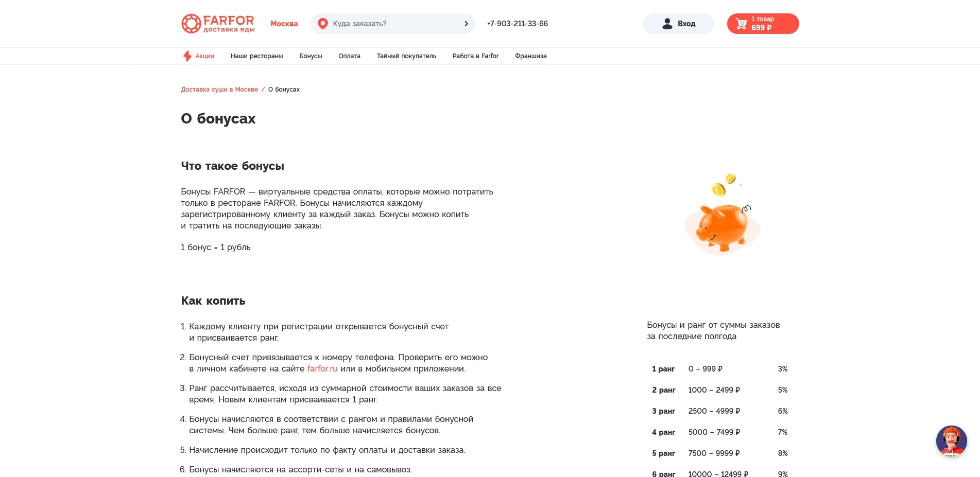The image size is (980, 477).
Task: Follow the farfor.ru link in text
Action: coord(322,368)
